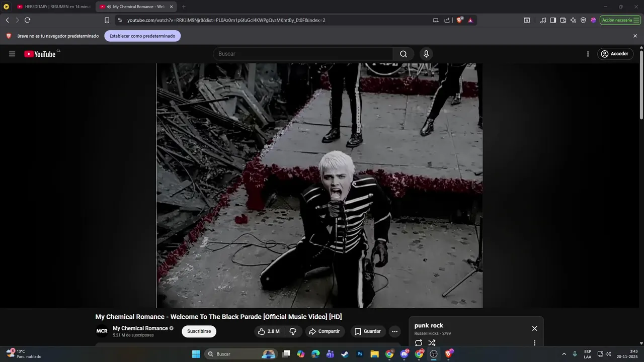The height and width of the screenshot is (362, 644).
Task: Click the address bar URL
Action: [226, 20]
